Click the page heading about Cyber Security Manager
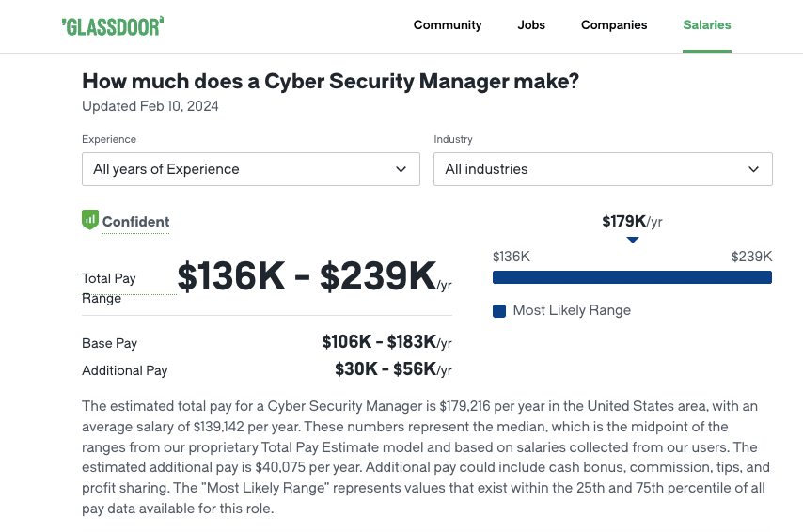The image size is (803, 532). pos(330,82)
